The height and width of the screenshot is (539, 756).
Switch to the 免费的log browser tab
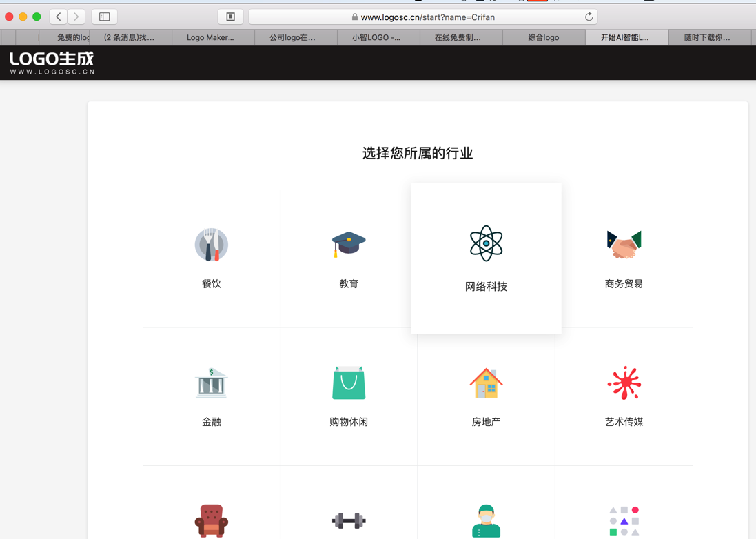(x=64, y=37)
